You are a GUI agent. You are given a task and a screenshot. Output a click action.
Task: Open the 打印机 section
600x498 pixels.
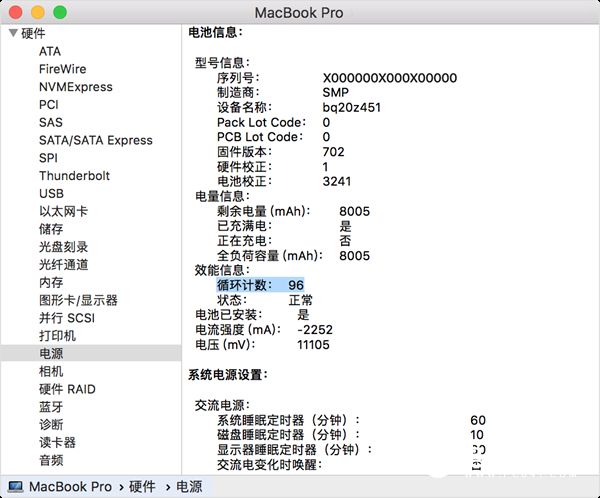click(57, 336)
